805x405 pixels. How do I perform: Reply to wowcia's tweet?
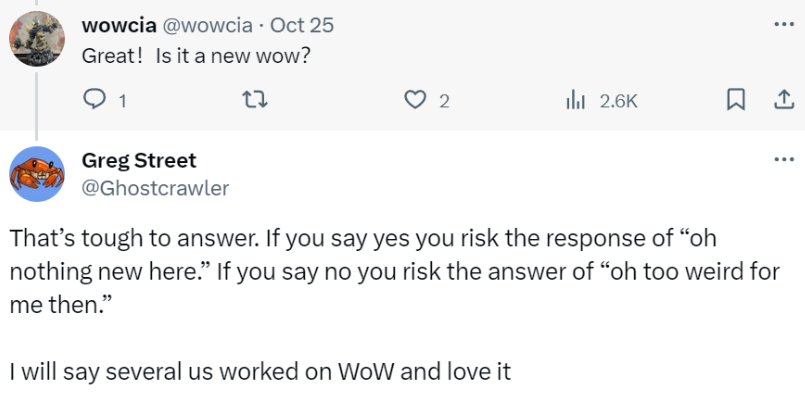[x=94, y=100]
